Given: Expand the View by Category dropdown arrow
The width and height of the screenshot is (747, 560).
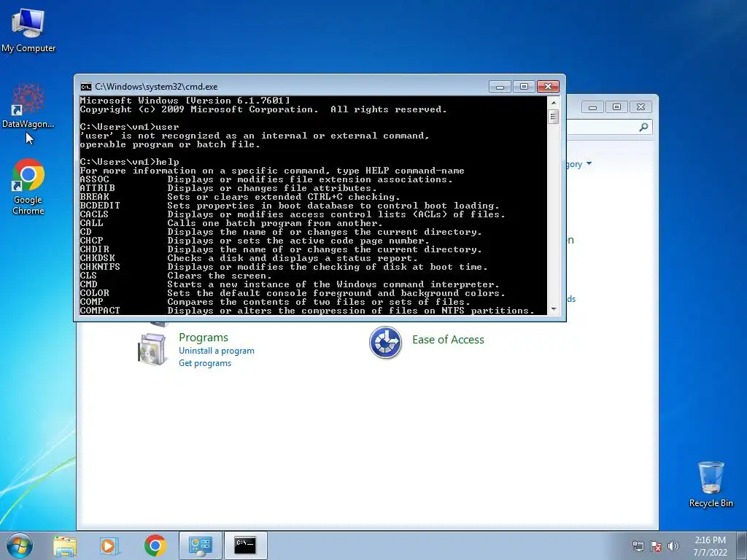Looking at the screenshot, I should point(589,163).
